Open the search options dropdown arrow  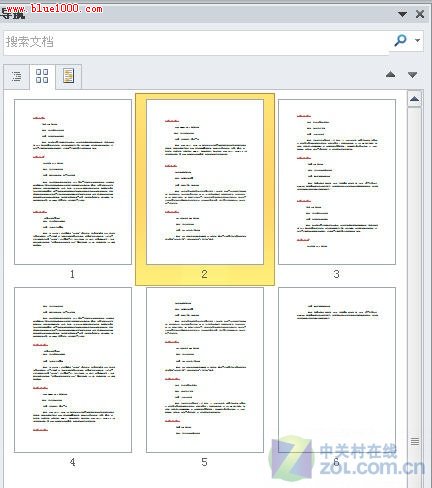[417, 41]
